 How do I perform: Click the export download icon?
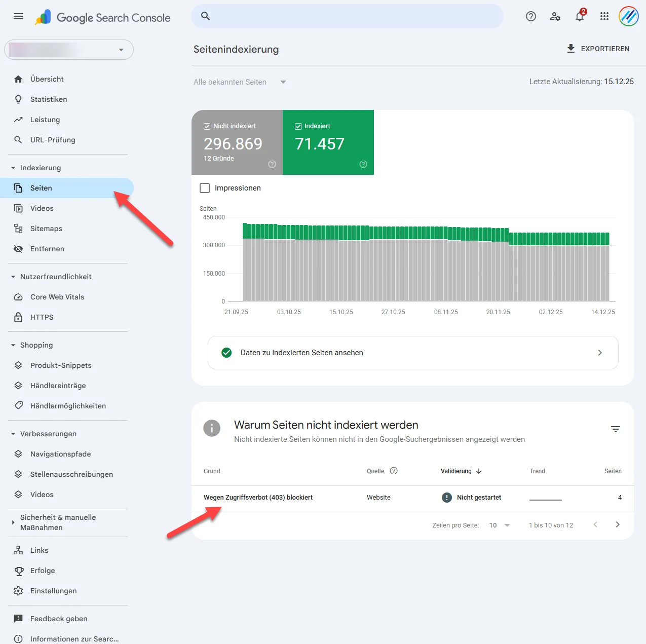coord(571,49)
